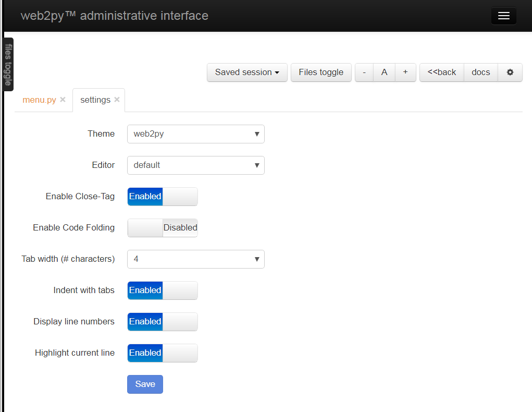The image size is (532, 412).
Task: Open the hamburger navigation menu
Action: 503,16
